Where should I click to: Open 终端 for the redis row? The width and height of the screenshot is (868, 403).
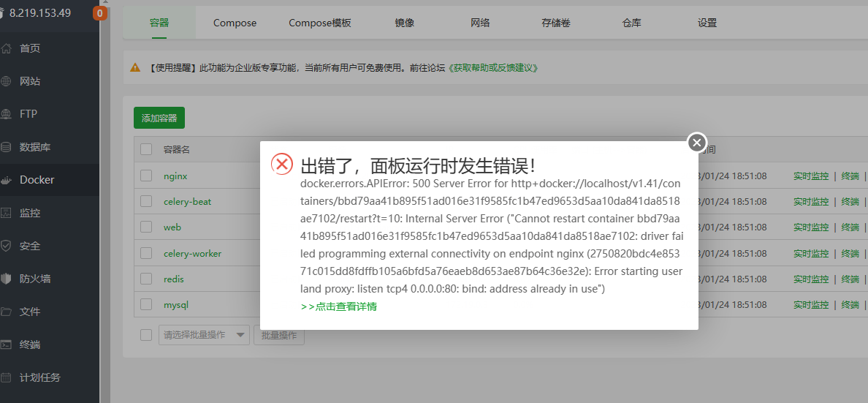(x=850, y=278)
